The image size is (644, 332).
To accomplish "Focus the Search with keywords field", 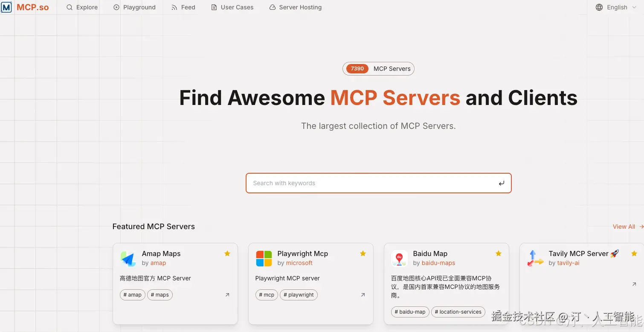I will point(378,183).
